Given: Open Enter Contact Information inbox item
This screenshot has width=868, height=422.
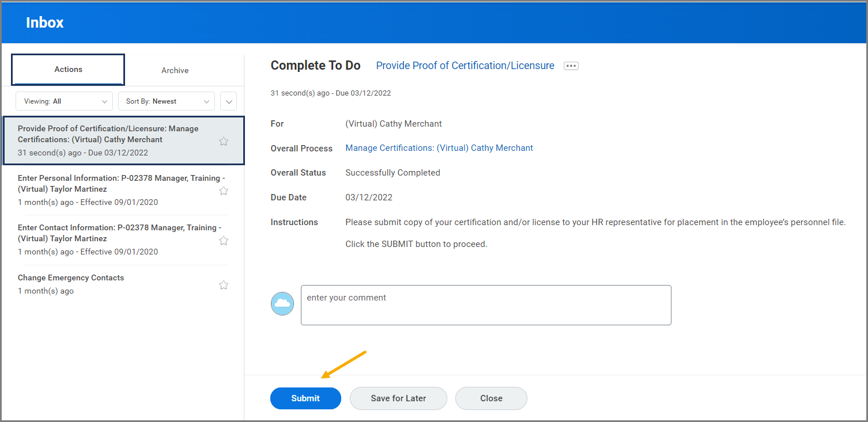Looking at the screenshot, I should (x=115, y=239).
